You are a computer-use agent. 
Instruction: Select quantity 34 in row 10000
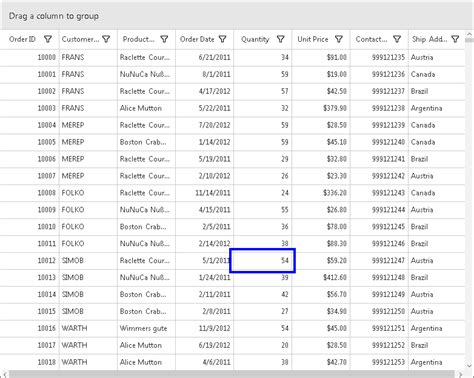(x=263, y=57)
